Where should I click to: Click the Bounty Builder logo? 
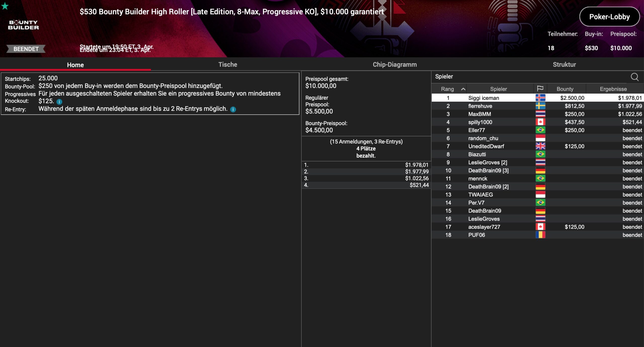[x=23, y=25]
